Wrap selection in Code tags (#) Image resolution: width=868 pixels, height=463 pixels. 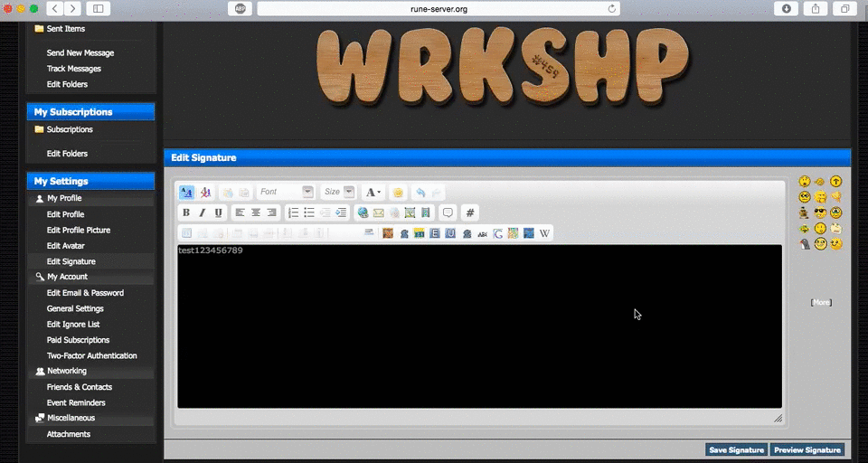(470, 213)
